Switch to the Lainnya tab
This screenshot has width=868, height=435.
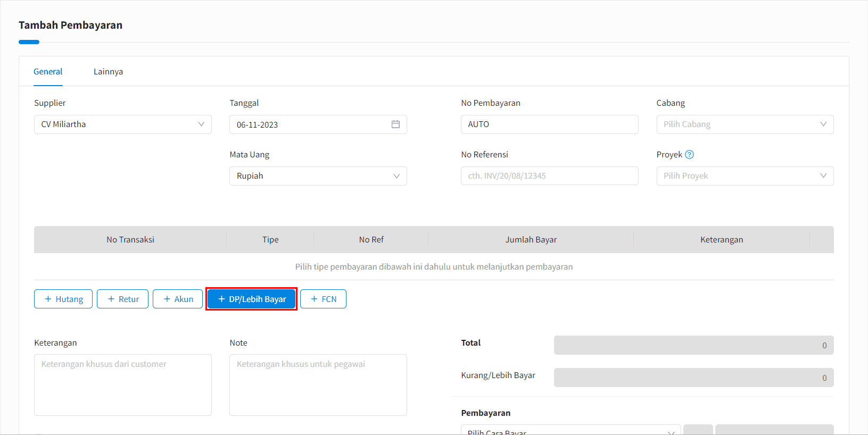coord(108,72)
